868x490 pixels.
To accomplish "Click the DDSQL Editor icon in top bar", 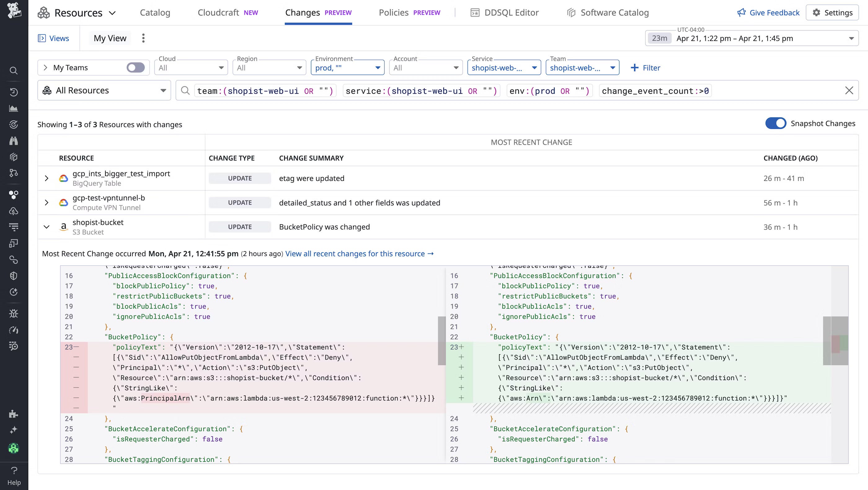I will (x=475, y=12).
